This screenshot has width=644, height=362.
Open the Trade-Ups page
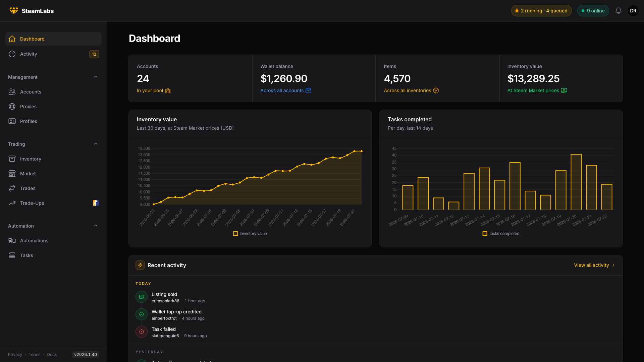[53, 203]
